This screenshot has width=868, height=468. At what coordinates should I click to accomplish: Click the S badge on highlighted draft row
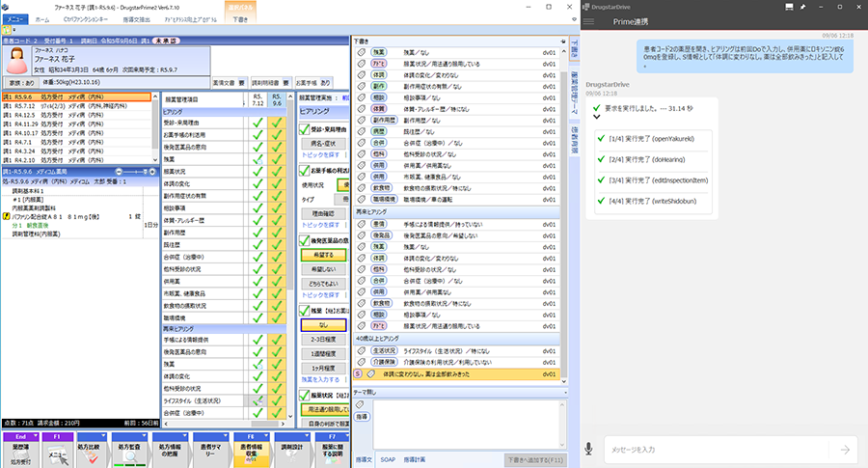coord(358,373)
